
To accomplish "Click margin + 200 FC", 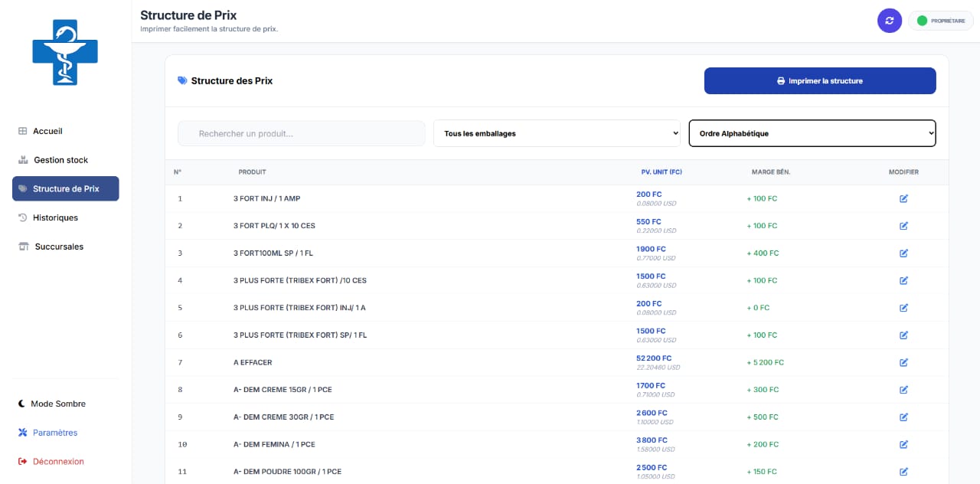I will [x=763, y=444].
